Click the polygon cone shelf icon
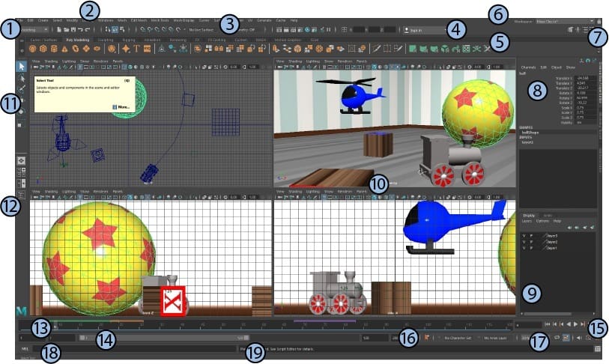This screenshot has width=609, height=364. point(65,49)
